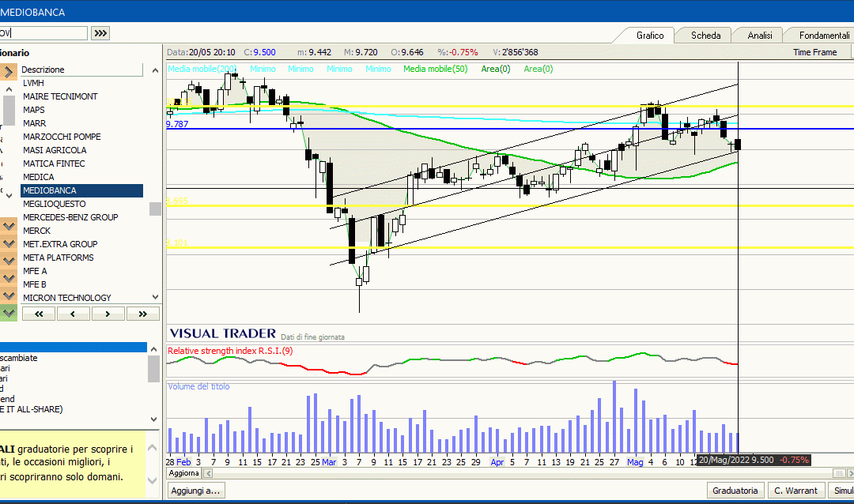The height and width of the screenshot is (504, 854).
Task: Select MASI AGRICOLA in the list
Action: [81, 150]
